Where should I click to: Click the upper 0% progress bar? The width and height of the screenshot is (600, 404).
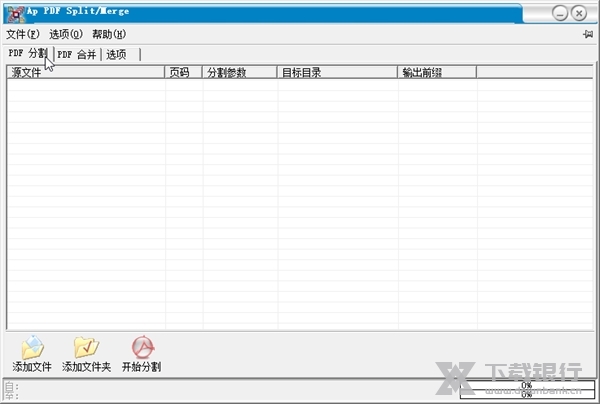527,385
